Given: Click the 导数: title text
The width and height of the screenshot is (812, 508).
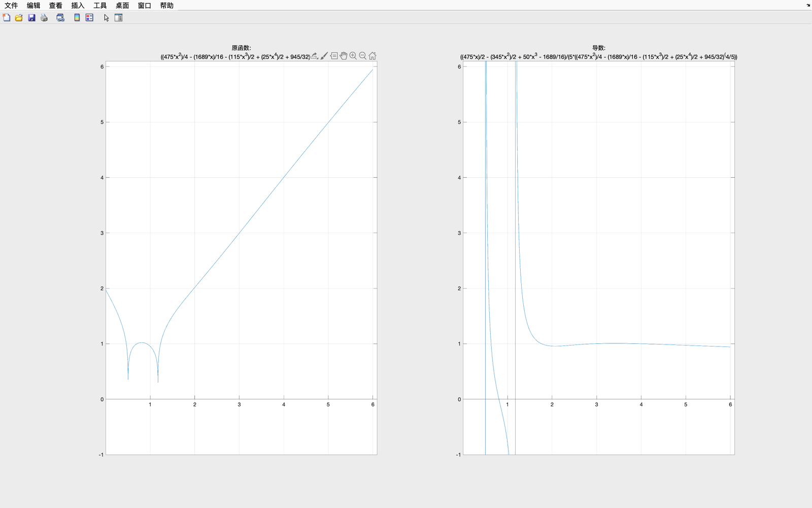Looking at the screenshot, I should tap(599, 48).
